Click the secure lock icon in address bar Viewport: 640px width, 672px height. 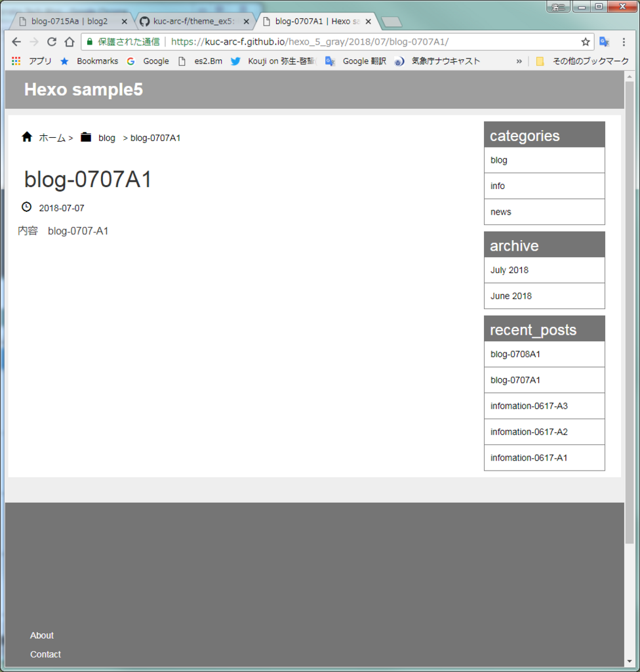point(90,41)
